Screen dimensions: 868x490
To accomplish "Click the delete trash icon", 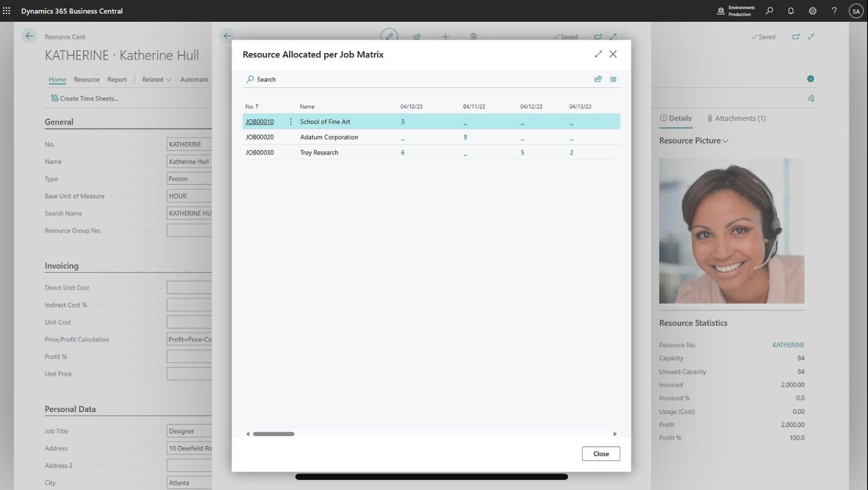I will 473,37.
